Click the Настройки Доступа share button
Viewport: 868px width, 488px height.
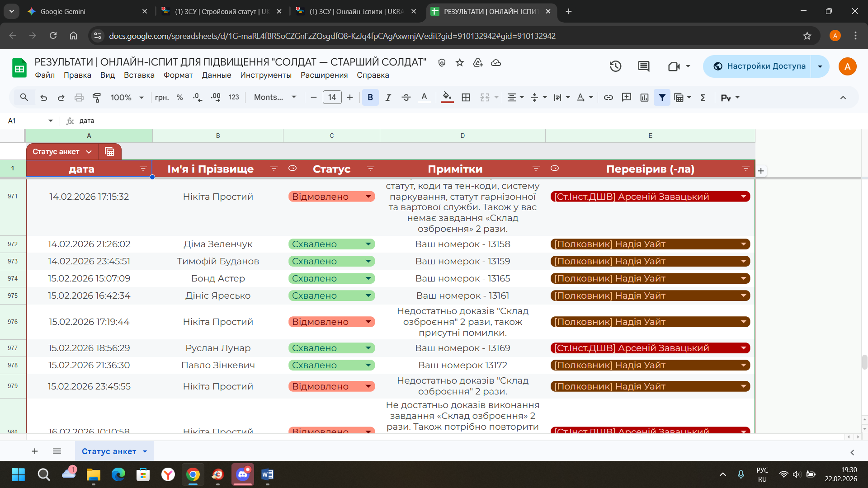[759, 66]
